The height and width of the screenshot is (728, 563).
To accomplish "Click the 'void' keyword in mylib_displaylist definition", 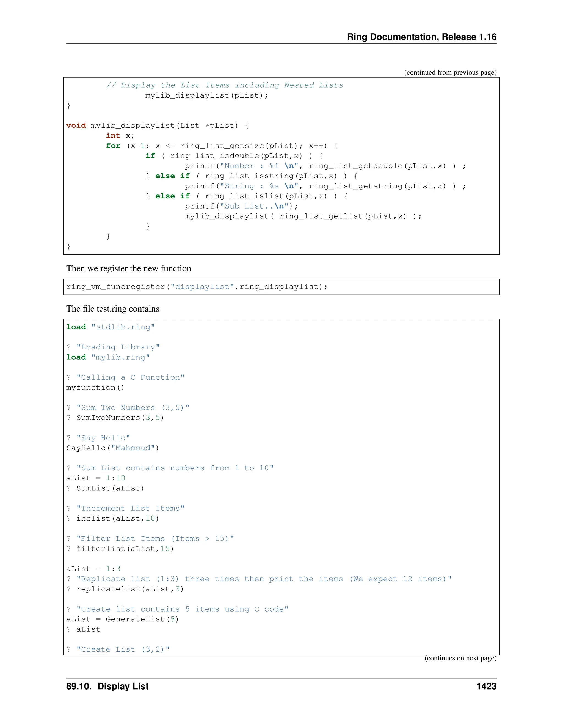I will tap(76, 126).
